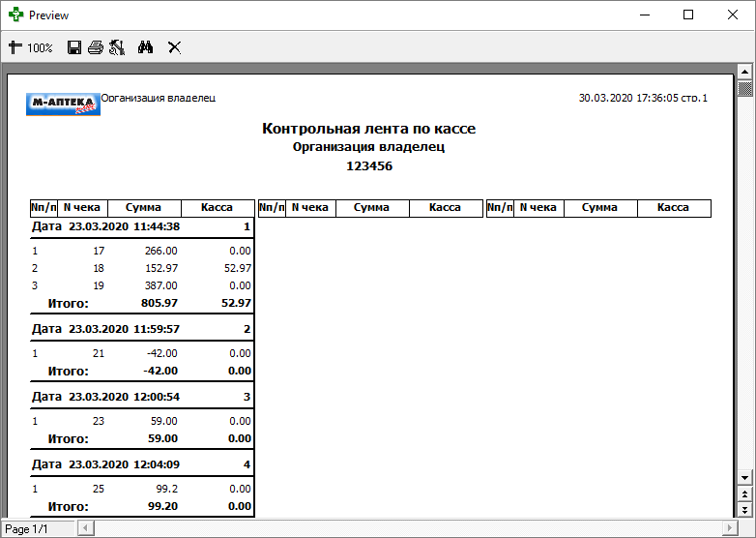Click the Preview window app icon
Image resolution: width=756 pixels, height=538 pixels.
(16, 15)
